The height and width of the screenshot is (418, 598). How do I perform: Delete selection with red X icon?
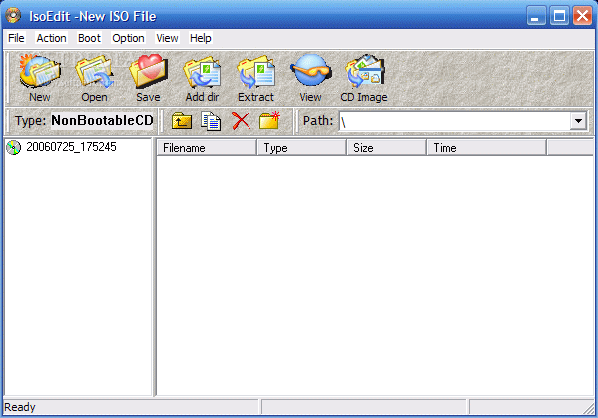click(241, 121)
